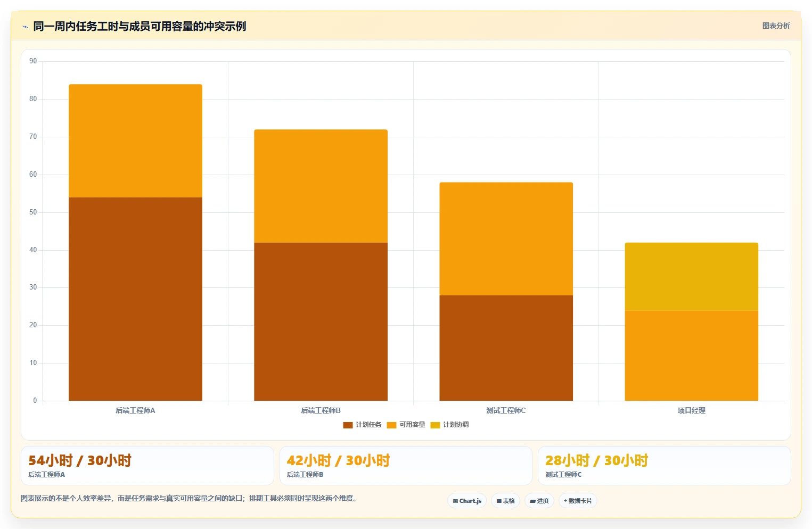This screenshot has height=529, width=812.
Task: Click the orange capacity segment for 后端工程师B
Action: click(321, 186)
